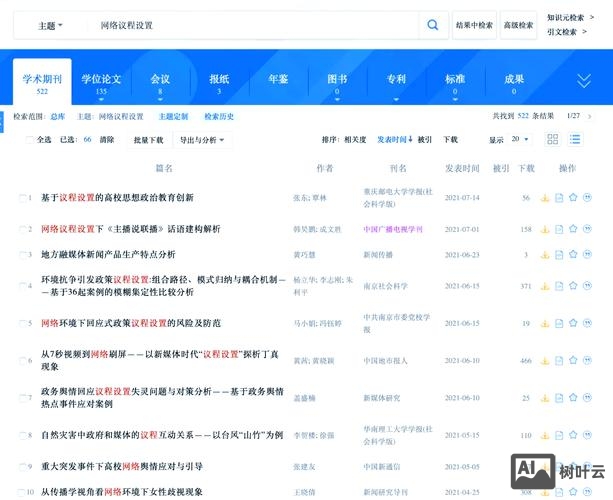Click 清除 to clear selections
Viewport: 613px width, 500px height.
tap(107, 140)
